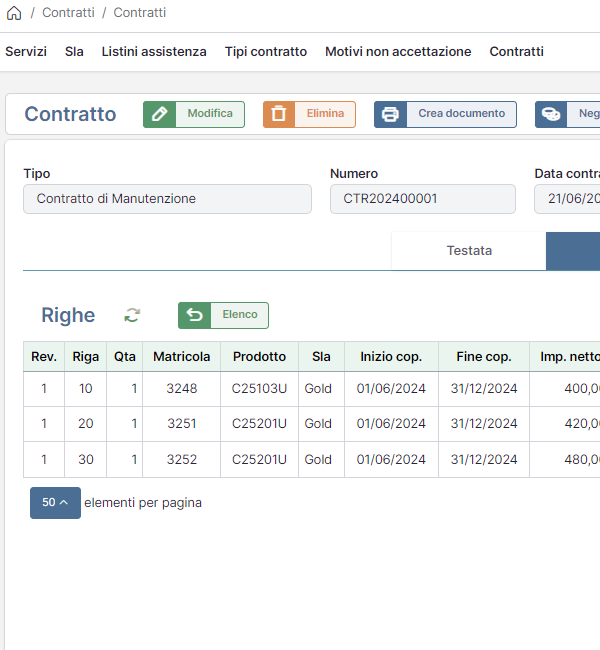600x650 pixels.
Task: Click the orange trash Elimina icon
Action: (x=279, y=114)
